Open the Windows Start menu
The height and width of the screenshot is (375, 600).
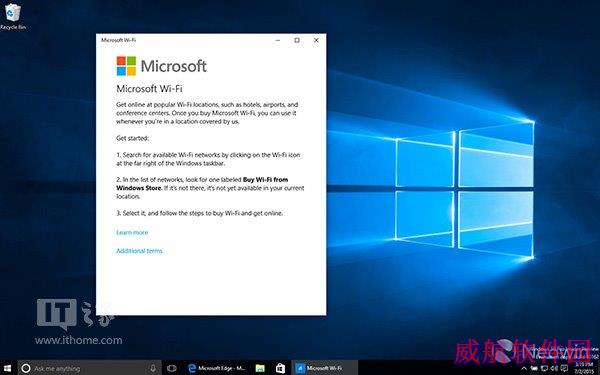(x=8, y=368)
